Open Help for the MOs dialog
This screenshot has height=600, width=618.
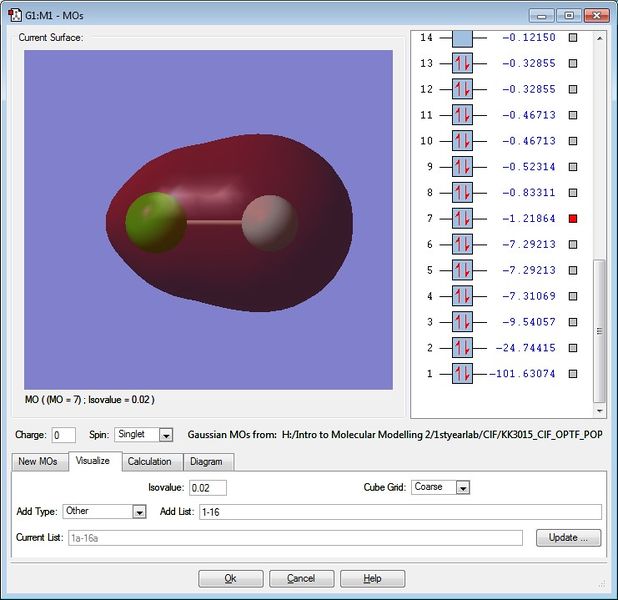click(x=372, y=579)
